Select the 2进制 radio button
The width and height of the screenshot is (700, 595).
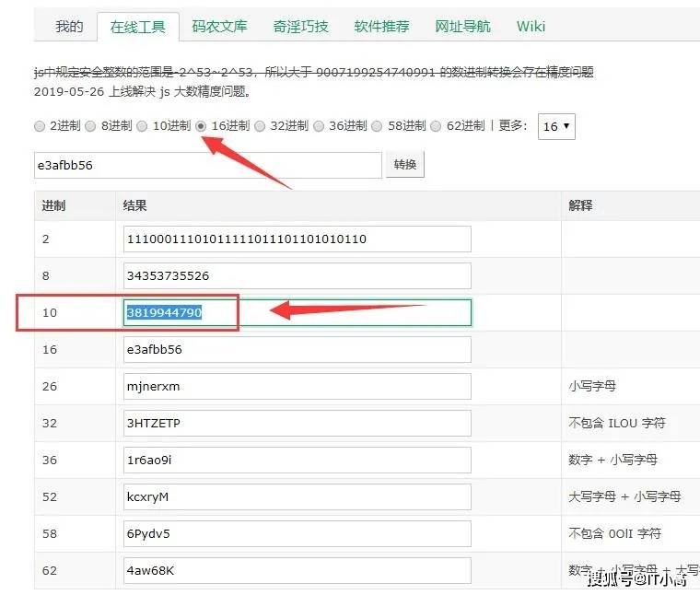pyautogui.click(x=39, y=126)
